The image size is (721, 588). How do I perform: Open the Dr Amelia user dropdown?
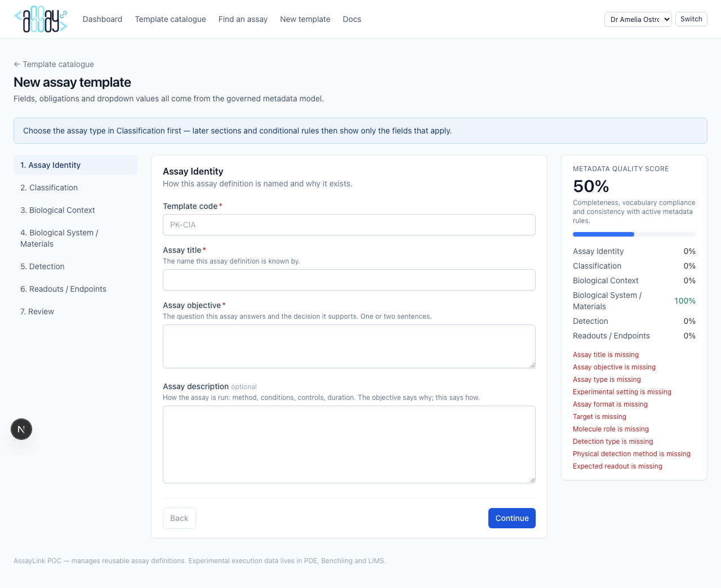tap(638, 19)
